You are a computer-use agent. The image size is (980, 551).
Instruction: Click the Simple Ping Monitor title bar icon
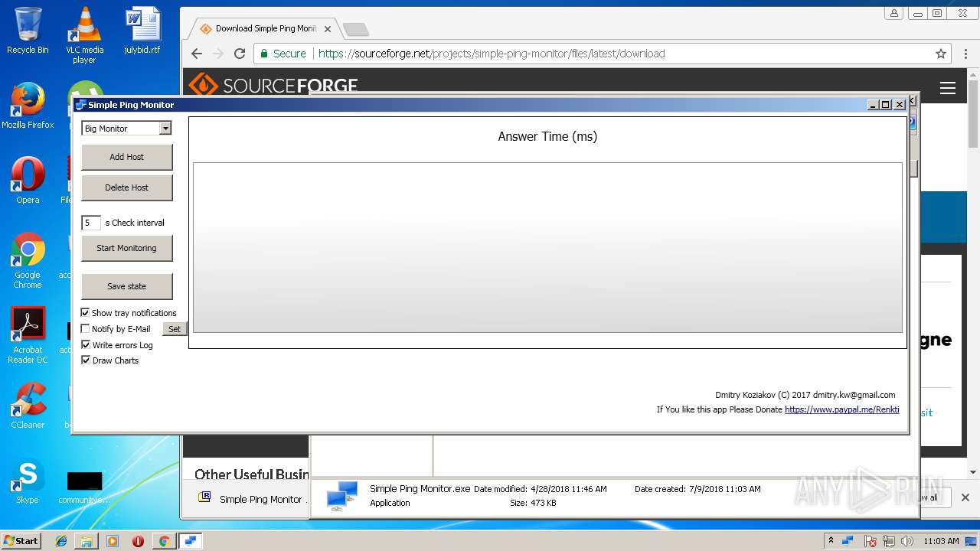80,105
